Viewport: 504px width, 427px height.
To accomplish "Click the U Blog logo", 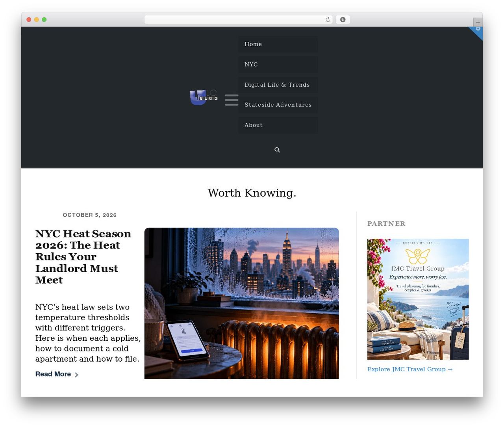I will tap(204, 97).
